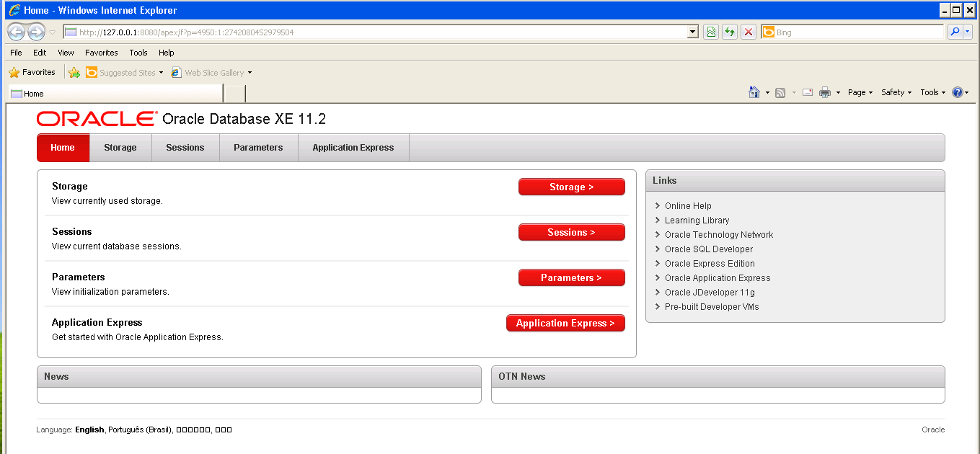Switch to the Storage tab

[120, 147]
